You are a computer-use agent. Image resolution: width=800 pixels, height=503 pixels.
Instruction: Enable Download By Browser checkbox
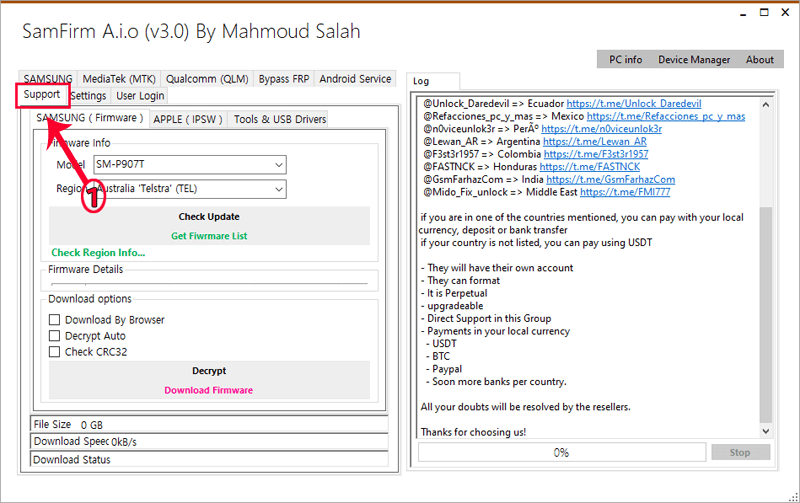(55, 320)
